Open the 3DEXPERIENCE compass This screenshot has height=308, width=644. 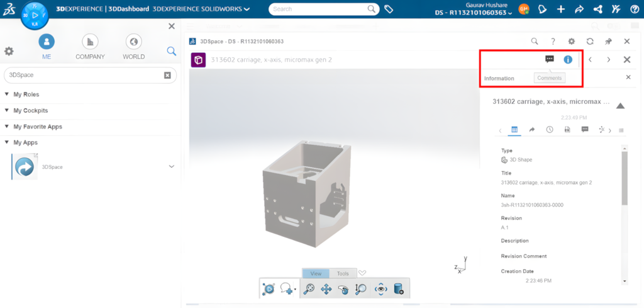(35, 15)
